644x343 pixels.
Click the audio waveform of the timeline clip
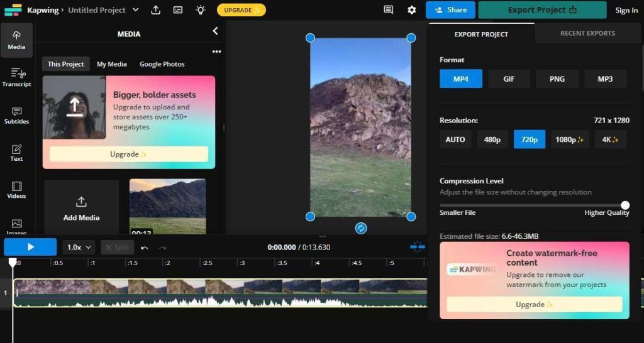tap(220, 302)
